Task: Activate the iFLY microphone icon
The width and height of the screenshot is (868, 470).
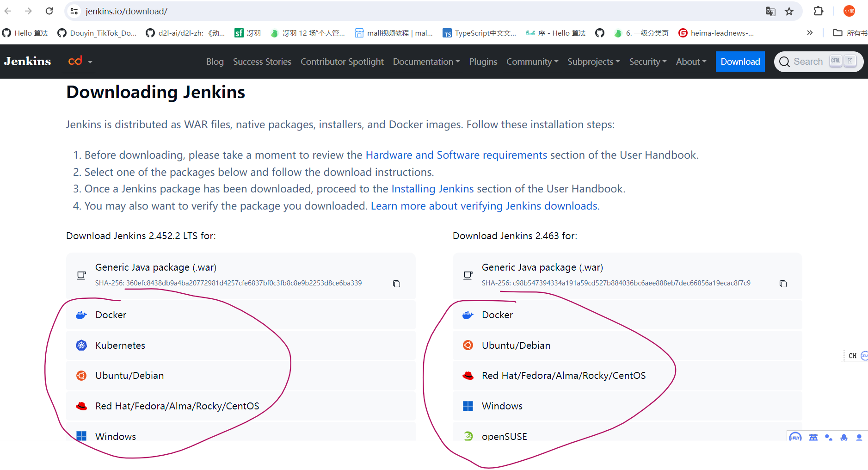Action: coord(844,438)
